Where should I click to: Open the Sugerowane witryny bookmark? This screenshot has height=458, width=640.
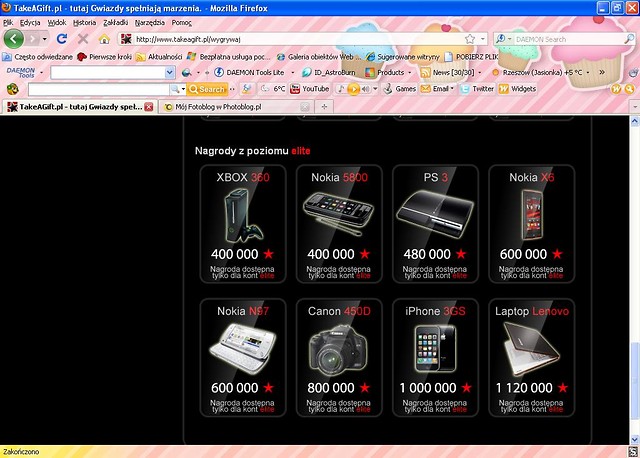[x=403, y=56]
